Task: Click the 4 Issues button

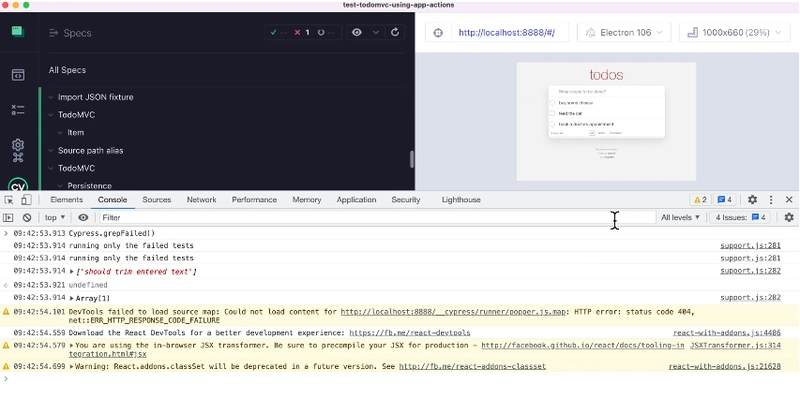Action: pos(740,218)
